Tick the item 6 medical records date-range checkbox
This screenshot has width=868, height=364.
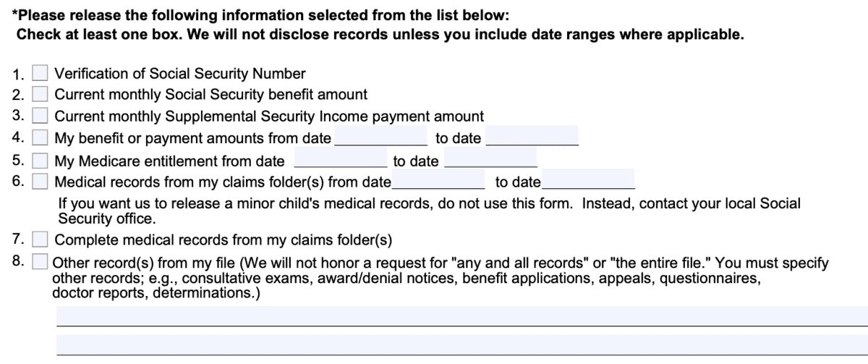(41, 181)
